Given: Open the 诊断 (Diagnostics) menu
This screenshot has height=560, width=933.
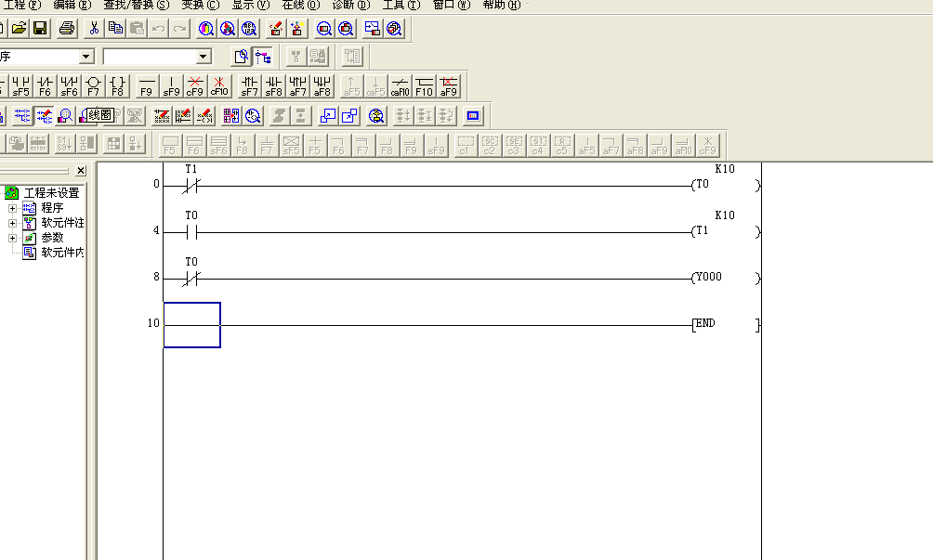Looking at the screenshot, I should [x=349, y=6].
